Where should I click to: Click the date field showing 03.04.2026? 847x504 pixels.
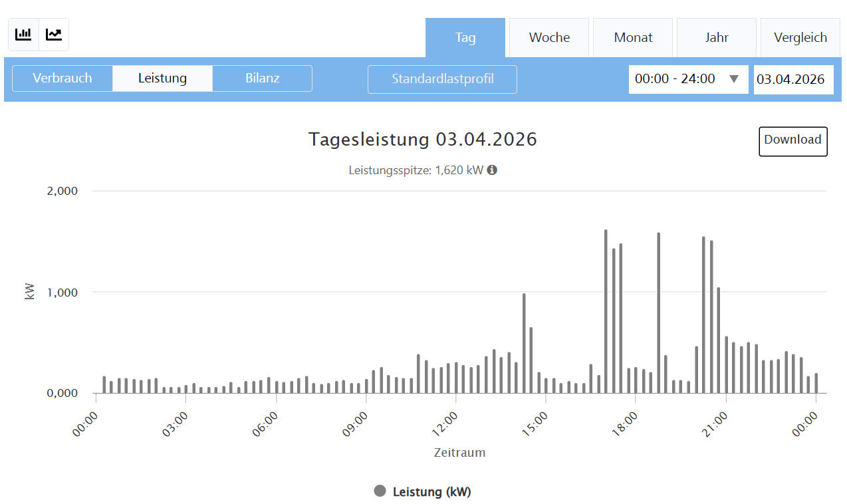click(793, 80)
